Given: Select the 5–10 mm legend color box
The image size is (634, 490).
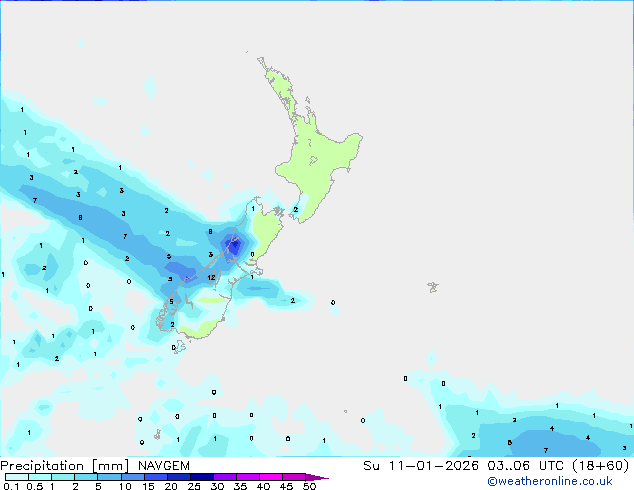Looking at the screenshot, I should 109,477.
